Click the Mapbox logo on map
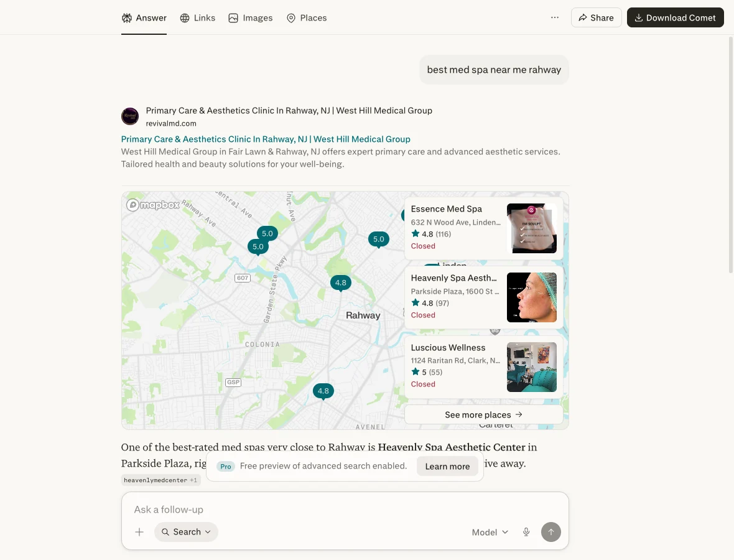The width and height of the screenshot is (734, 560). pyautogui.click(x=153, y=205)
